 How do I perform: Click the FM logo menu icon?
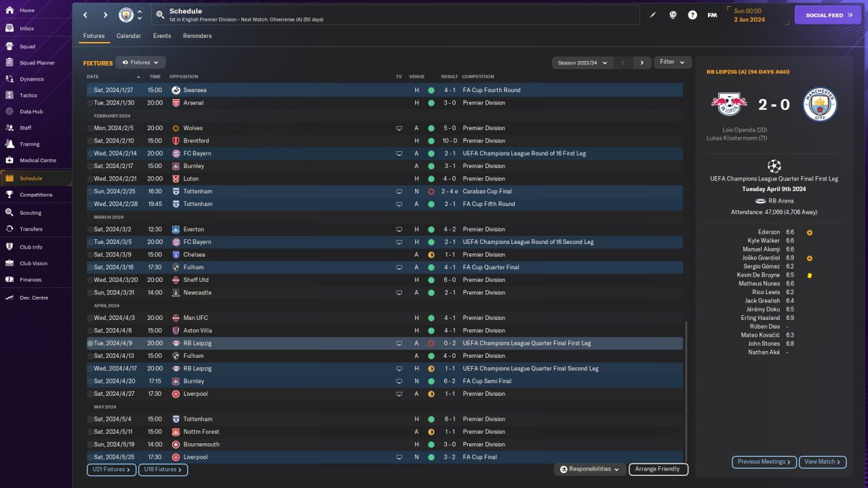point(712,15)
